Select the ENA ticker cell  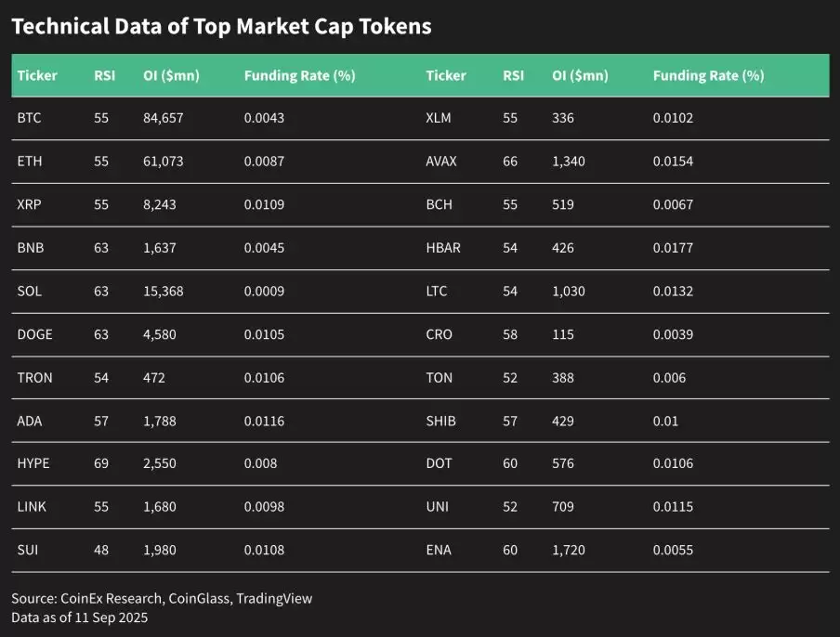[x=439, y=550]
